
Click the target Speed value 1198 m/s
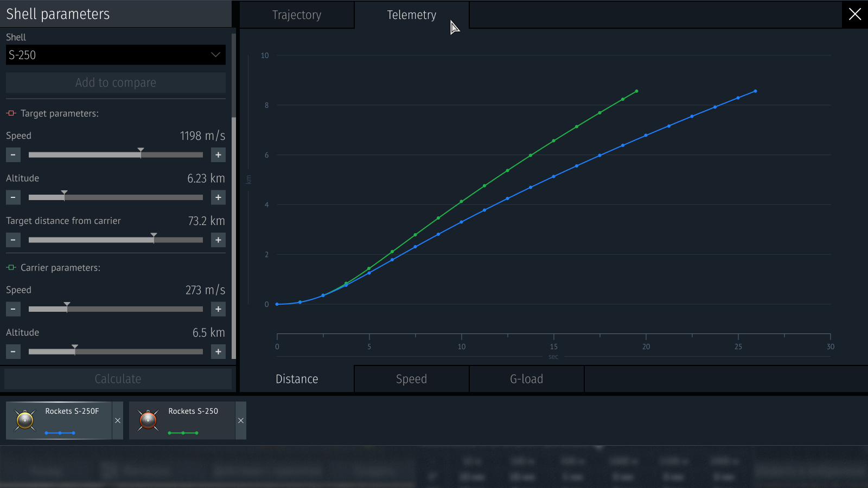point(202,136)
